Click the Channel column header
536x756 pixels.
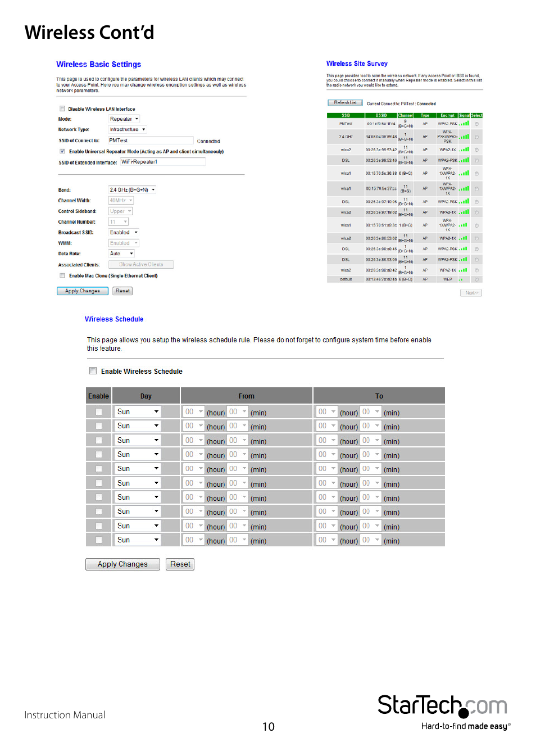coord(406,115)
